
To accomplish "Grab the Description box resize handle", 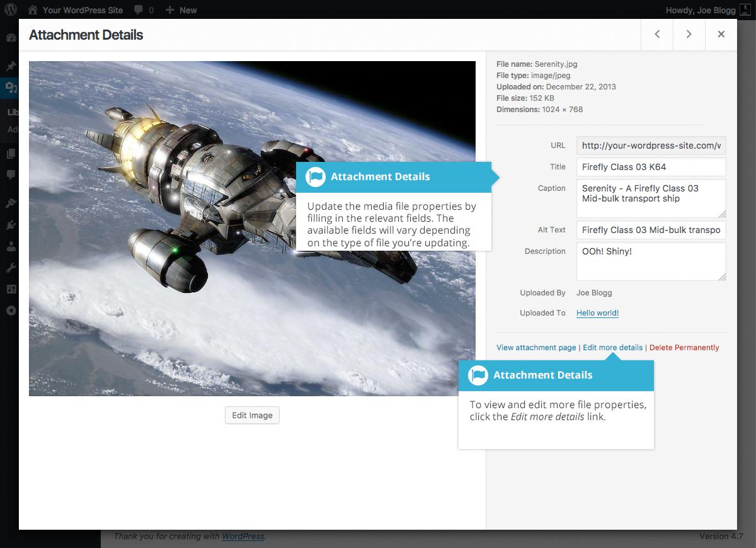I will (x=722, y=277).
